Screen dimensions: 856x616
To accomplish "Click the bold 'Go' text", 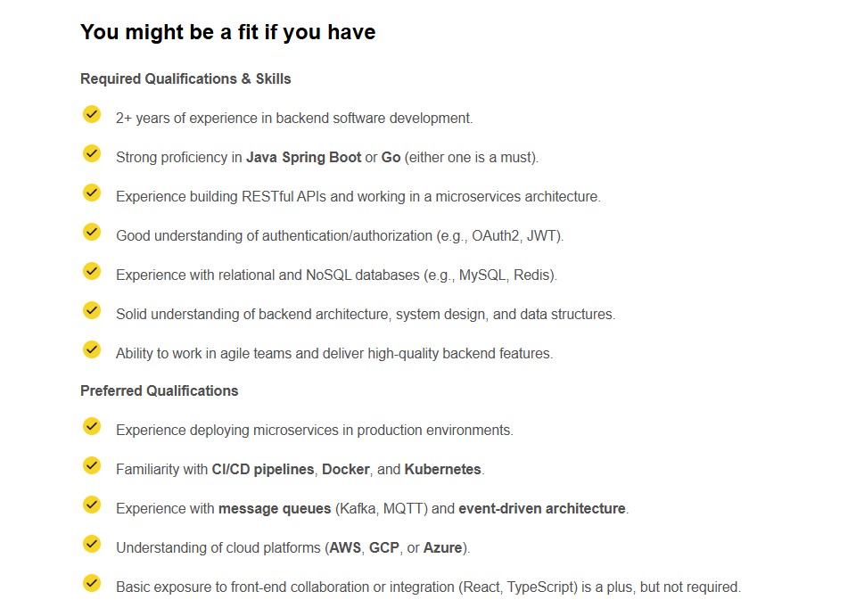I will tap(391, 157).
